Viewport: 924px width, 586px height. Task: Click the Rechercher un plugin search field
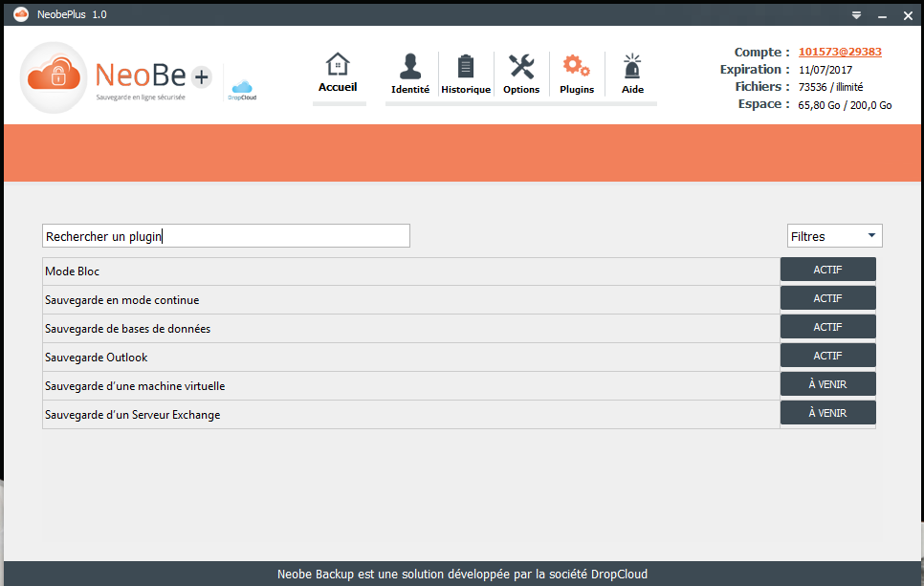click(x=226, y=236)
